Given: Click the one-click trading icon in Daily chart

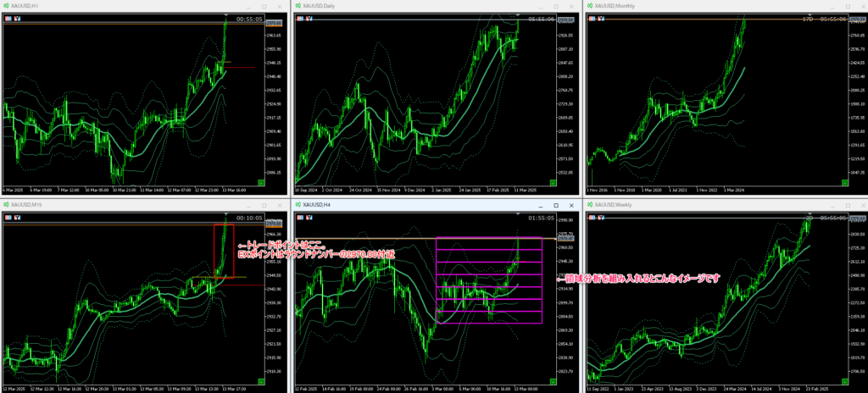Looking at the screenshot, I should [x=299, y=17].
